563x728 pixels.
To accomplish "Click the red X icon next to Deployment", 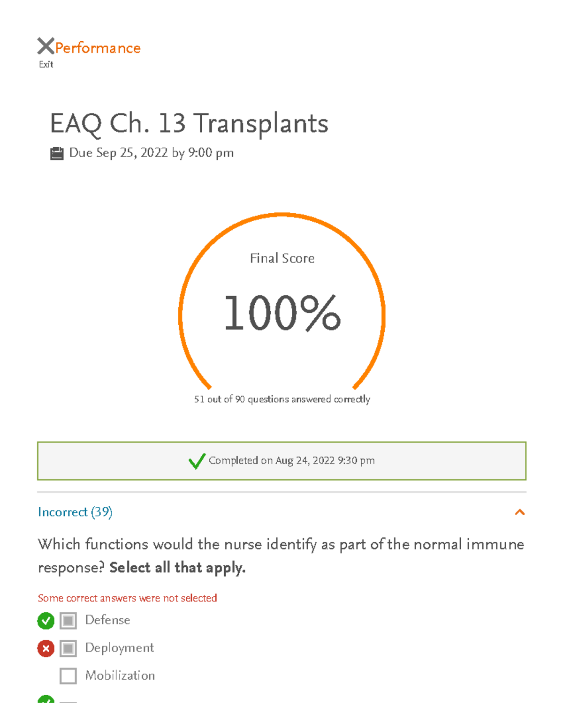I will coord(46,648).
